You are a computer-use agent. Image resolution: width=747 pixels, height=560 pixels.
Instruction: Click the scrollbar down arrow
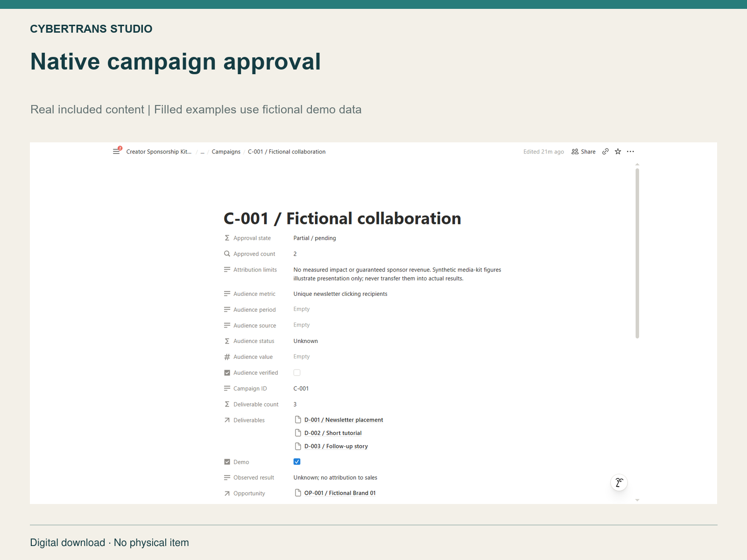coord(637,500)
